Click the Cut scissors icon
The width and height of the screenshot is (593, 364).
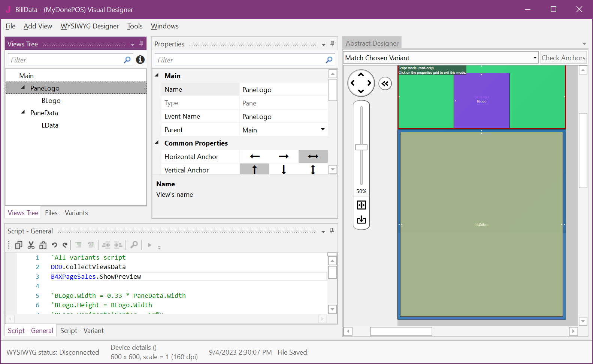pyautogui.click(x=31, y=245)
